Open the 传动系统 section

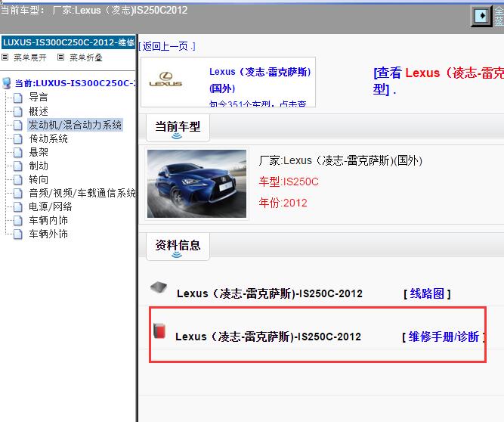pos(48,138)
